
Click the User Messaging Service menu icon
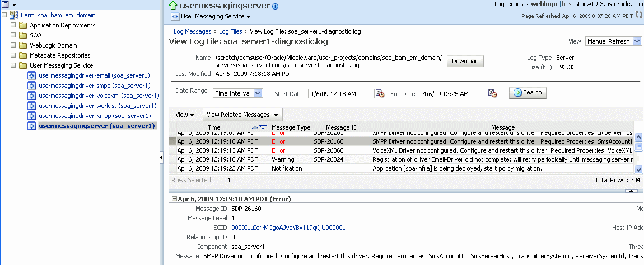175,17
